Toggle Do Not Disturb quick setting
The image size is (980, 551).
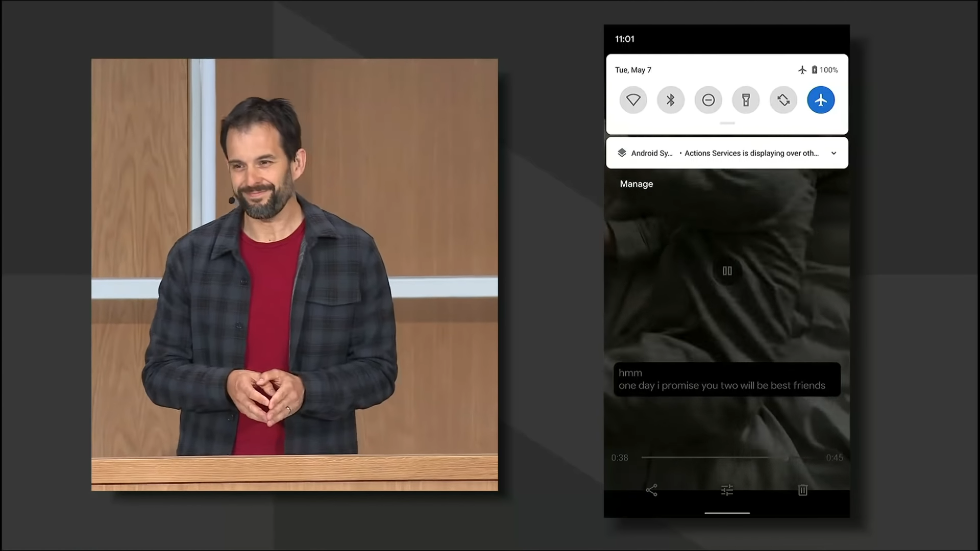coord(708,100)
